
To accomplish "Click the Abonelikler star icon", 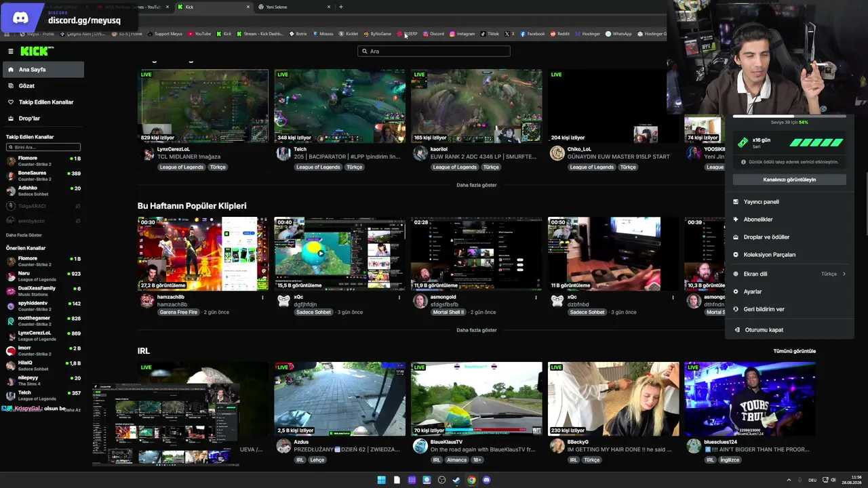I will (736, 219).
